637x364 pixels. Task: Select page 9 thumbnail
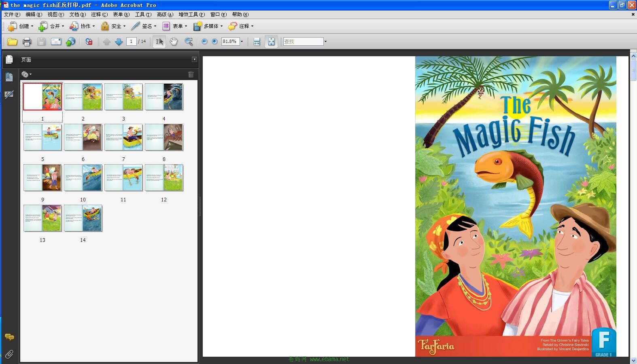click(x=42, y=178)
